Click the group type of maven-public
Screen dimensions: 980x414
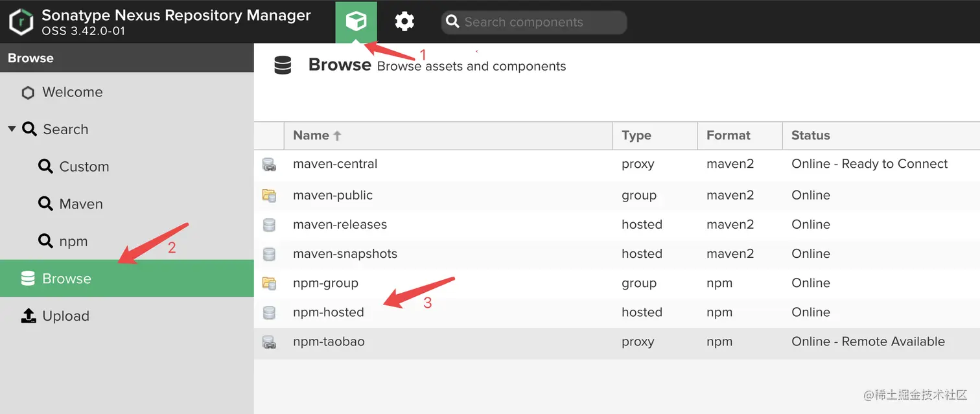pos(639,196)
